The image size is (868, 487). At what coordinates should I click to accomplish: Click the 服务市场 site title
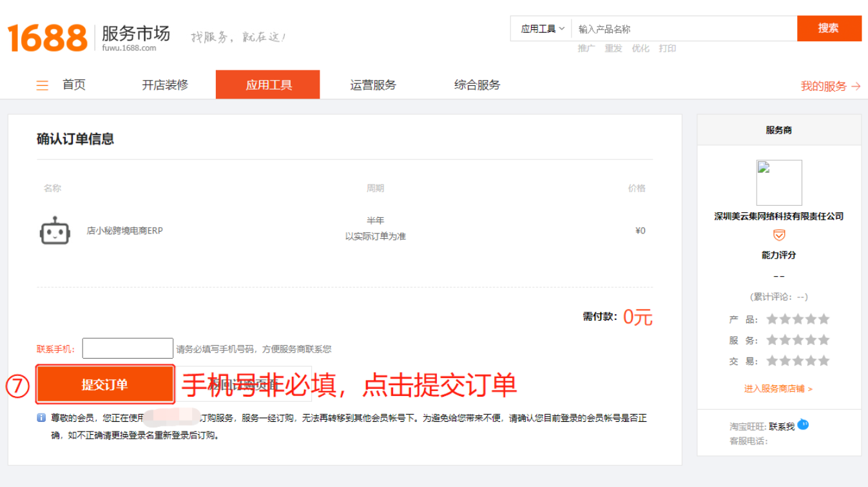136,33
